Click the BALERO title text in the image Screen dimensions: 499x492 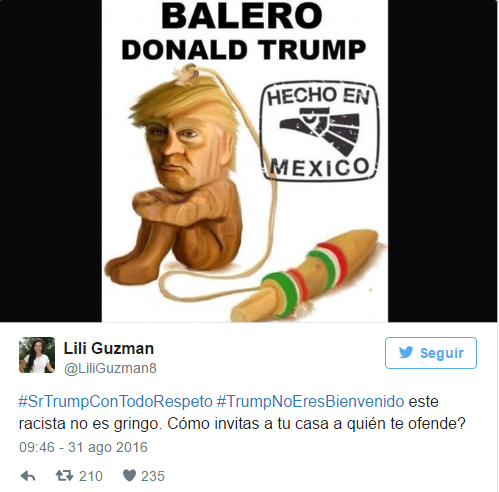[242, 16]
